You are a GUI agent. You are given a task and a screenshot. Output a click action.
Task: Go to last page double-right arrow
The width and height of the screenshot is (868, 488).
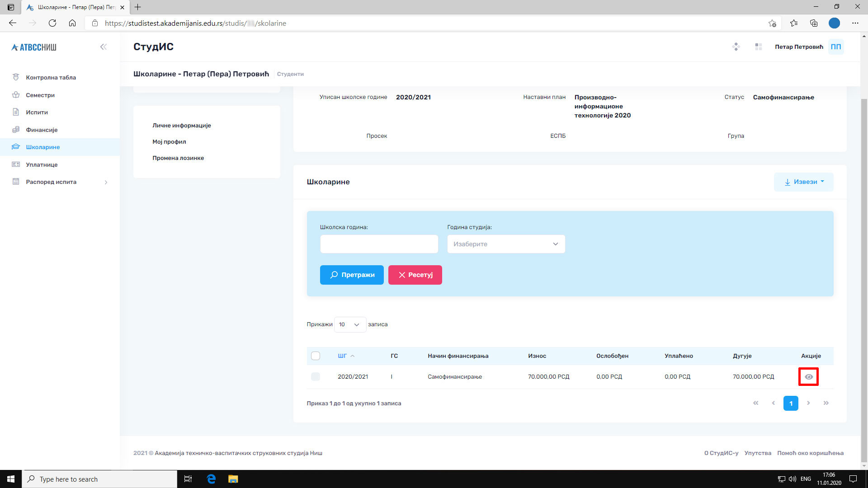click(826, 403)
